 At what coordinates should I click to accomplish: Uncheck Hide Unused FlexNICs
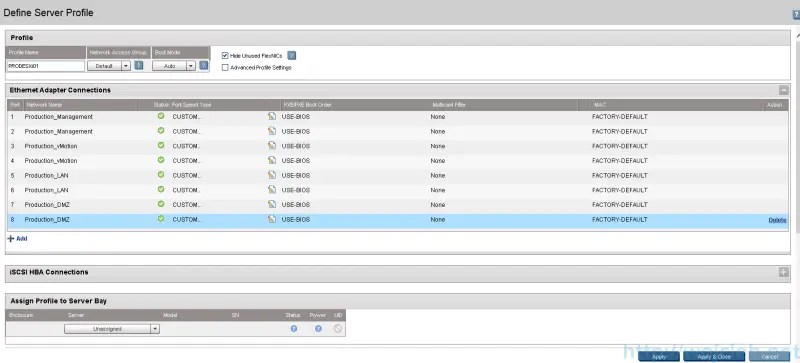225,56
